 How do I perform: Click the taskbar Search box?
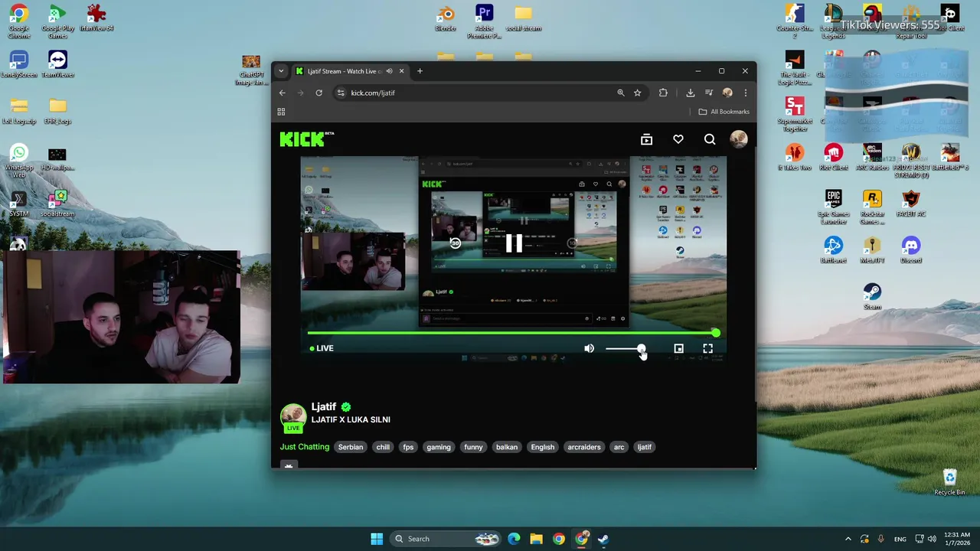click(x=444, y=539)
